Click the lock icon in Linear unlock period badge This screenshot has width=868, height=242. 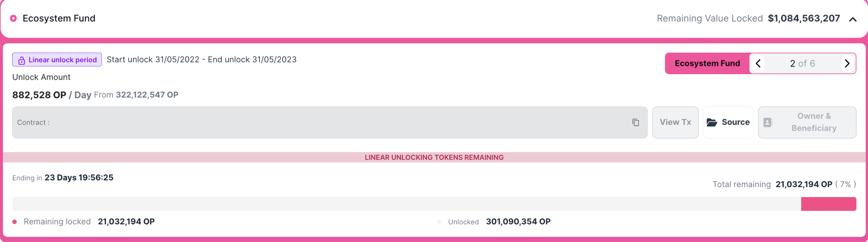tap(21, 60)
